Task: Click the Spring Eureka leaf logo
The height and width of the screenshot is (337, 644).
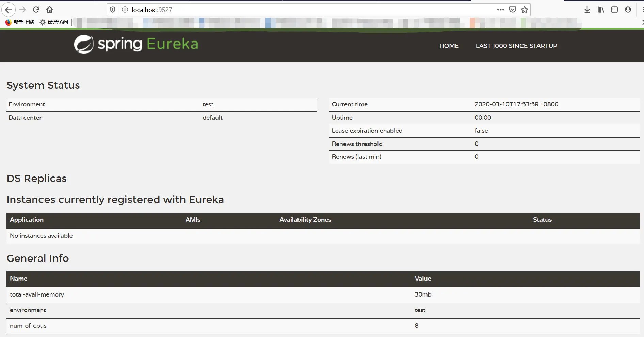Action: pos(84,44)
